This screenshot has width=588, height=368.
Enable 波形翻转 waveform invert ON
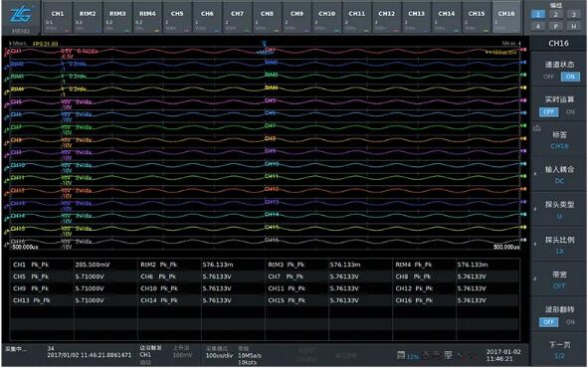(x=570, y=322)
